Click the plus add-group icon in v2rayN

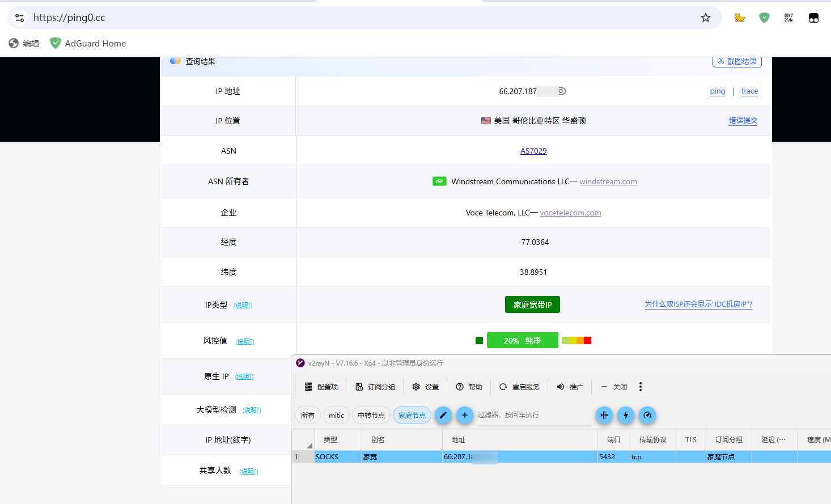[465, 415]
